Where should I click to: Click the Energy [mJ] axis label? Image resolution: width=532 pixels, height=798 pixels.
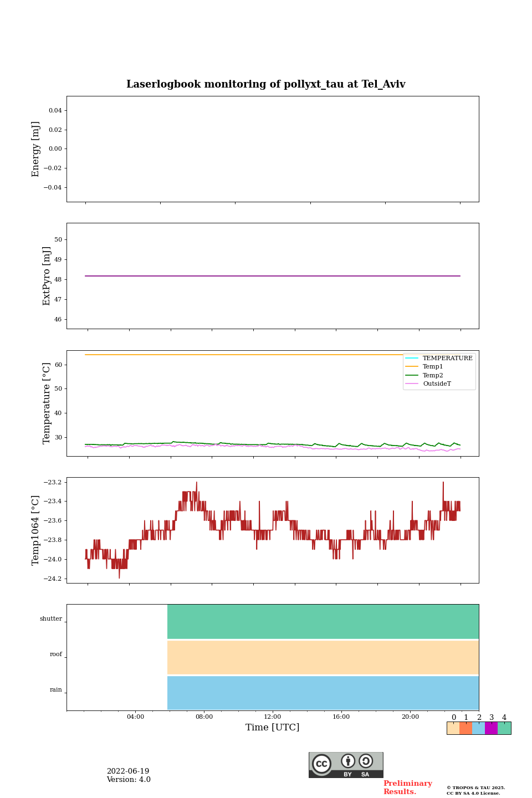click(x=36, y=149)
